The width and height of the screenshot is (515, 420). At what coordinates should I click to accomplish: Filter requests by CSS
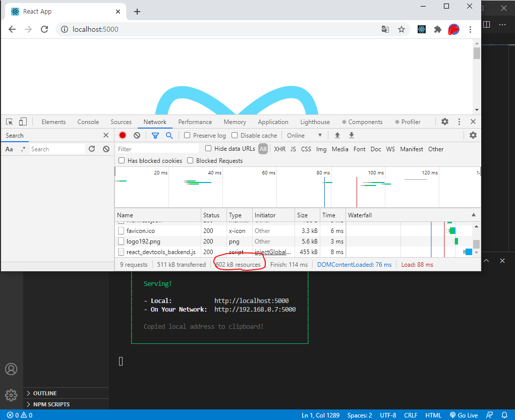(306, 149)
